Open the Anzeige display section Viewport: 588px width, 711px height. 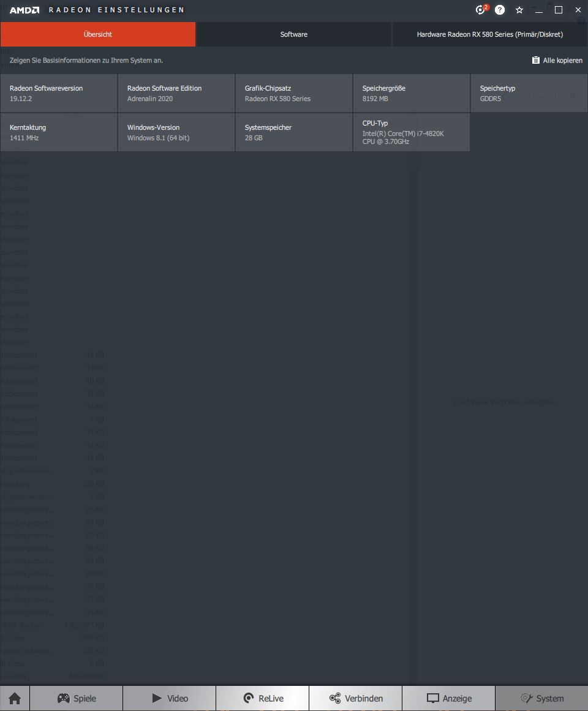coord(449,698)
